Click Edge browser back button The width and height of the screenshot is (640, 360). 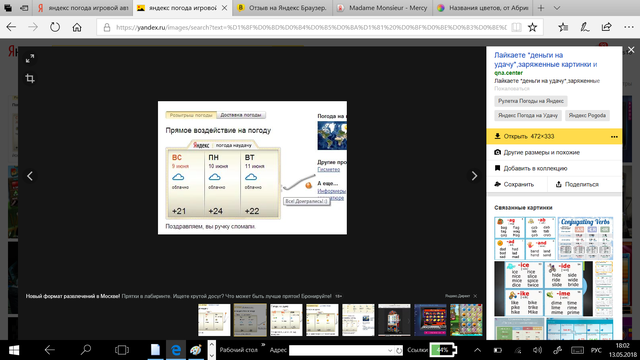(11, 27)
